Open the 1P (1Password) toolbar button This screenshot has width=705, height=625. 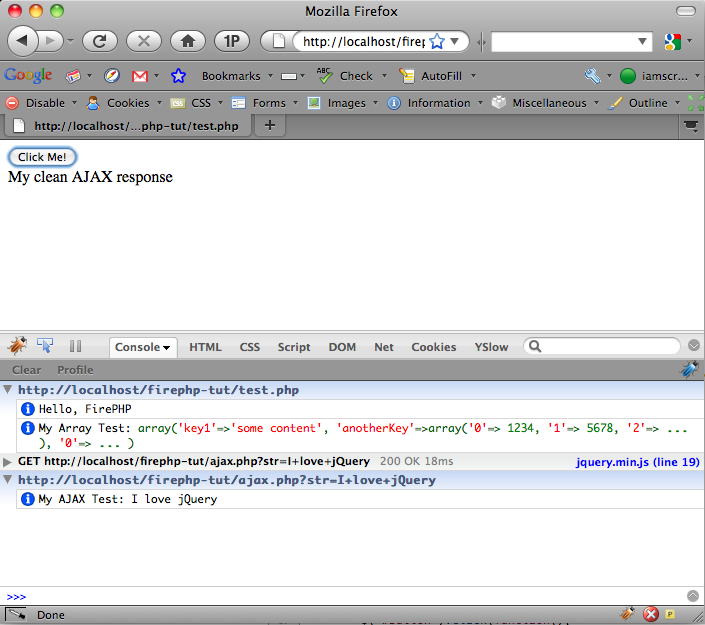pos(232,41)
